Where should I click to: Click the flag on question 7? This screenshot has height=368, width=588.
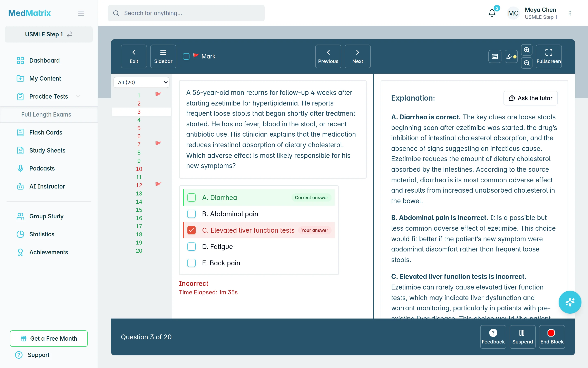[158, 144]
